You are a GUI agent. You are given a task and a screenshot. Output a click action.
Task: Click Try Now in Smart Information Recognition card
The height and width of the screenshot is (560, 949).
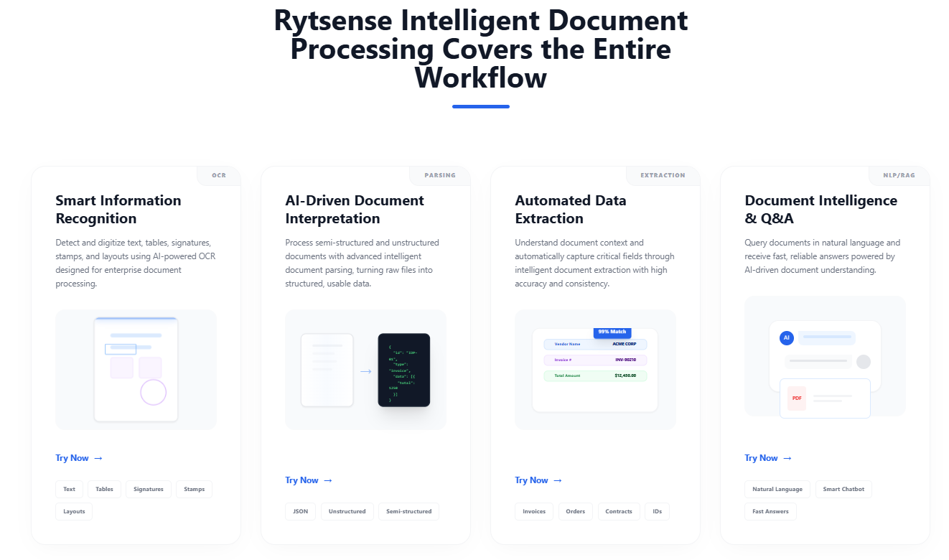(79, 458)
